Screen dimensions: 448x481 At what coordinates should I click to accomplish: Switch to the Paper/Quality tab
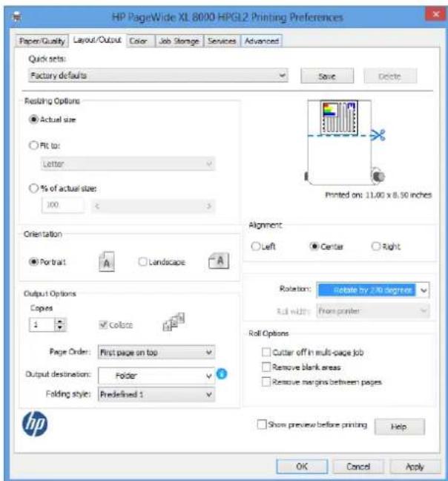42,41
